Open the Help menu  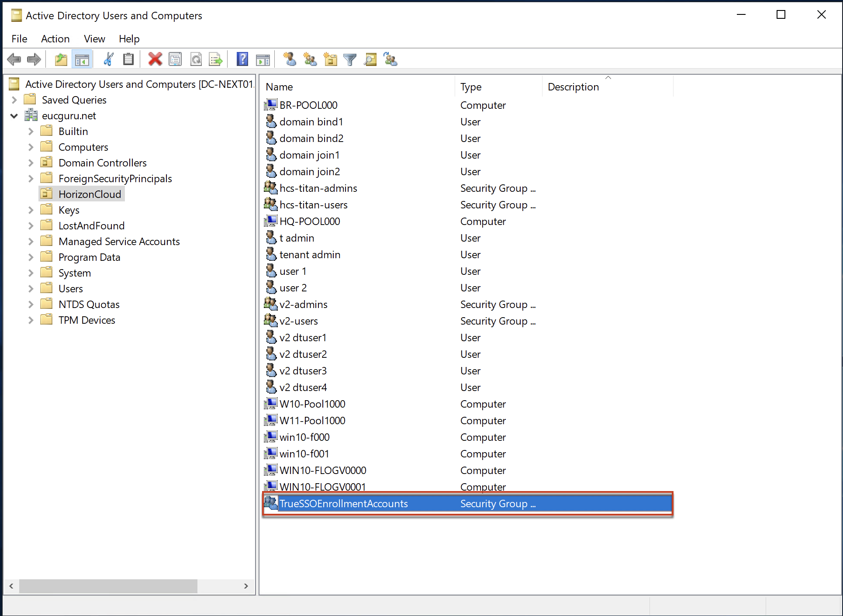(x=129, y=38)
